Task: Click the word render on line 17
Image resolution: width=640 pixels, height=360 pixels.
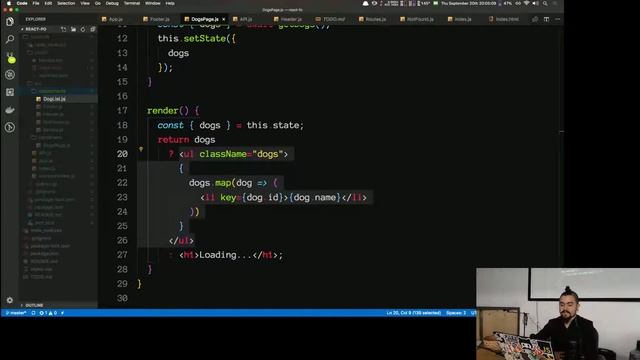Action: click(162, 111)
